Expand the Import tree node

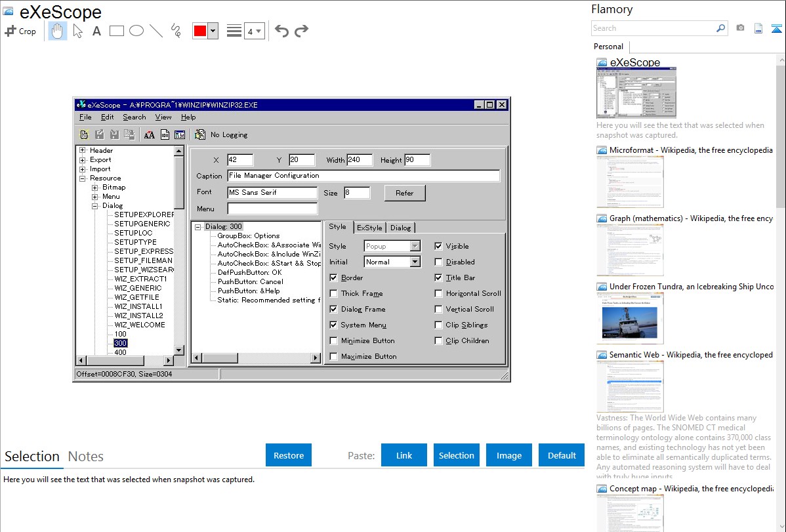(83, 169)
